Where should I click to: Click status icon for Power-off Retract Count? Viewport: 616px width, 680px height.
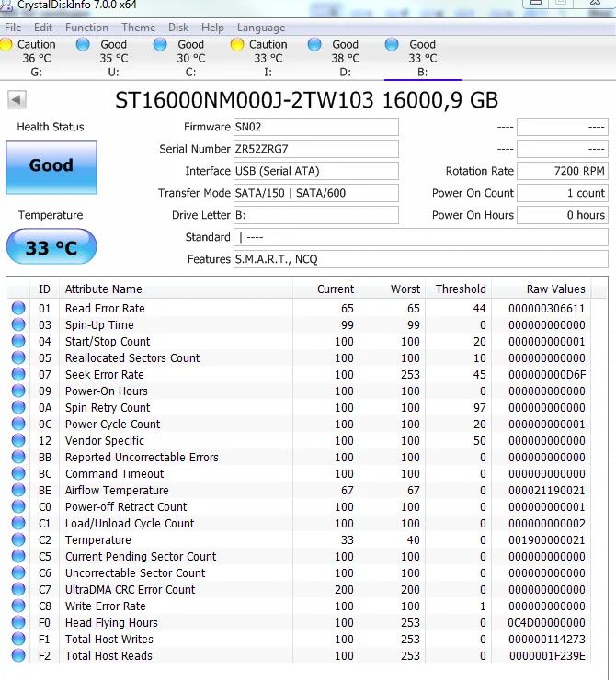coord(18,506)
